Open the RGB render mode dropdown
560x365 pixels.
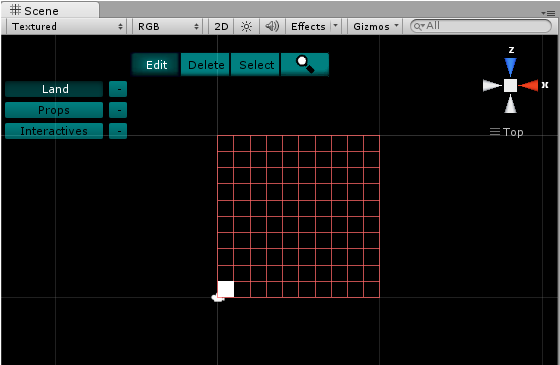click(x=168, y=26)
